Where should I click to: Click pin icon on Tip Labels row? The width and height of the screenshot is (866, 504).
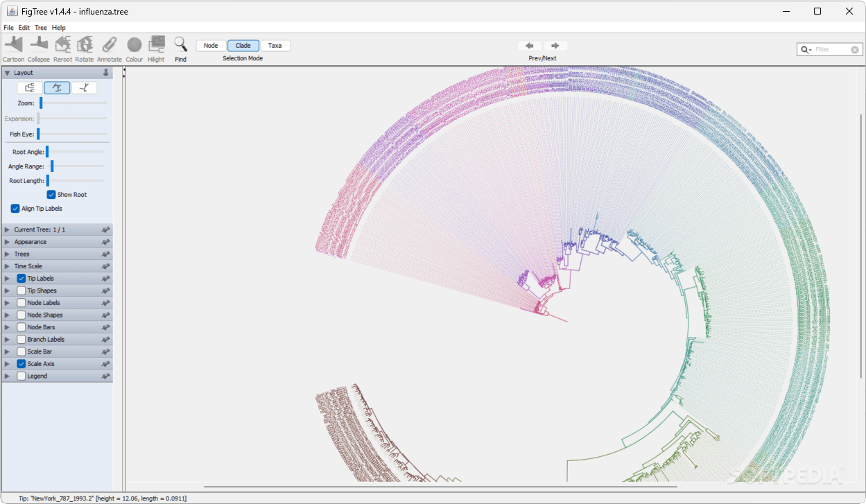[106, 278]
